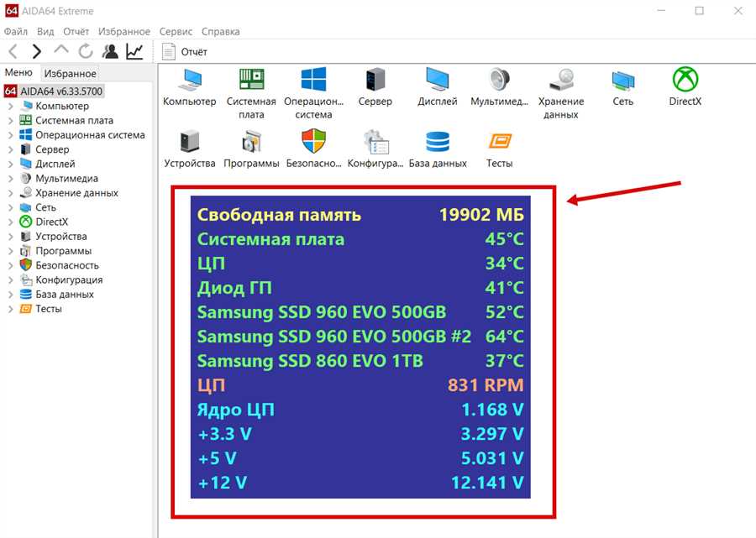Open the Компьютер icon in the main panel
This screenshot has width=756, height=538.
coord(190,87)
